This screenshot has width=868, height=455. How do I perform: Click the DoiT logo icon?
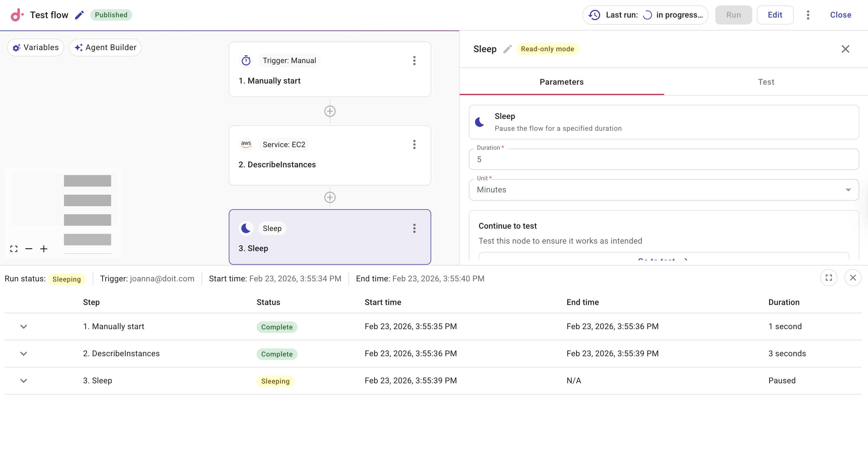(x=16, y=14)
